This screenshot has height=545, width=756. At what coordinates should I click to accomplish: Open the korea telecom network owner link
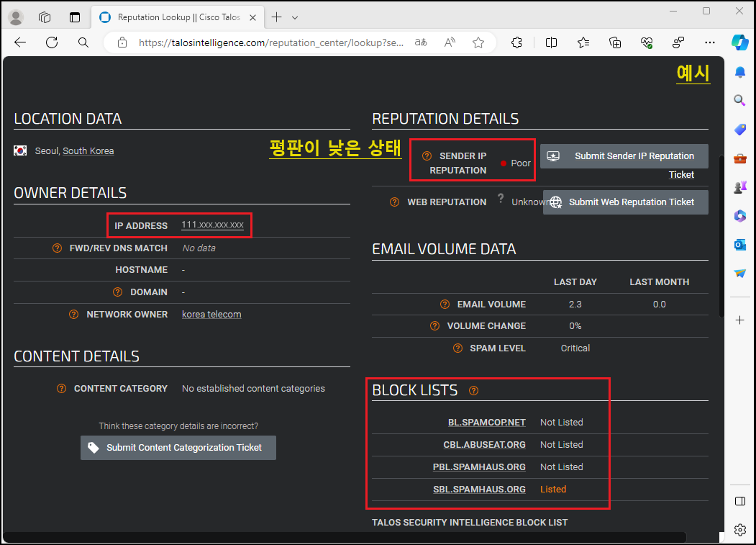click(x=211, y=314)
